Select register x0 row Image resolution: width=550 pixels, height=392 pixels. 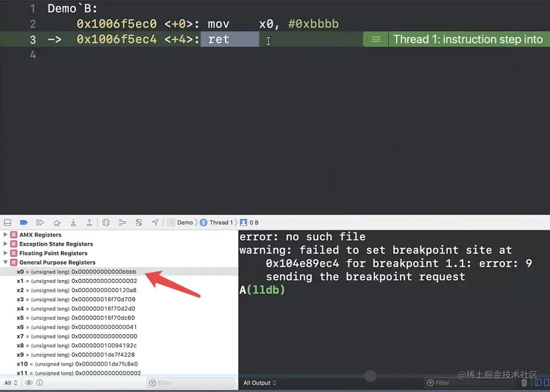(119, 271)
